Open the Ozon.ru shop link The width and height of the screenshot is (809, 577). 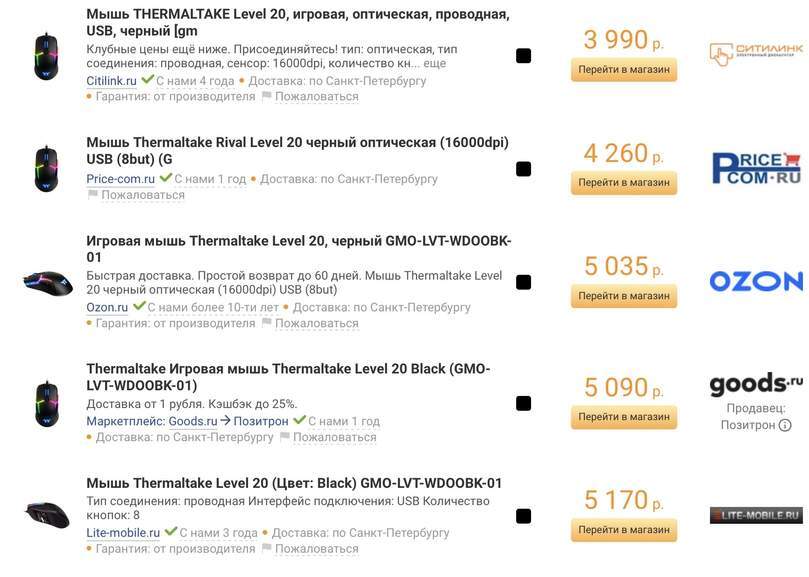click(x=107, y=307)
